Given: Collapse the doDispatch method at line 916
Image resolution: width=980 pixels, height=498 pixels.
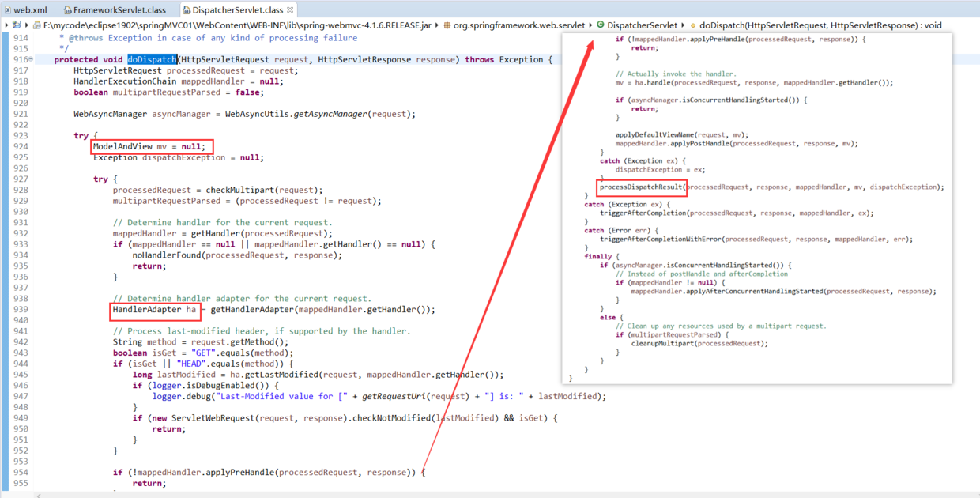Looking at the screenshot, I should 31,60.
